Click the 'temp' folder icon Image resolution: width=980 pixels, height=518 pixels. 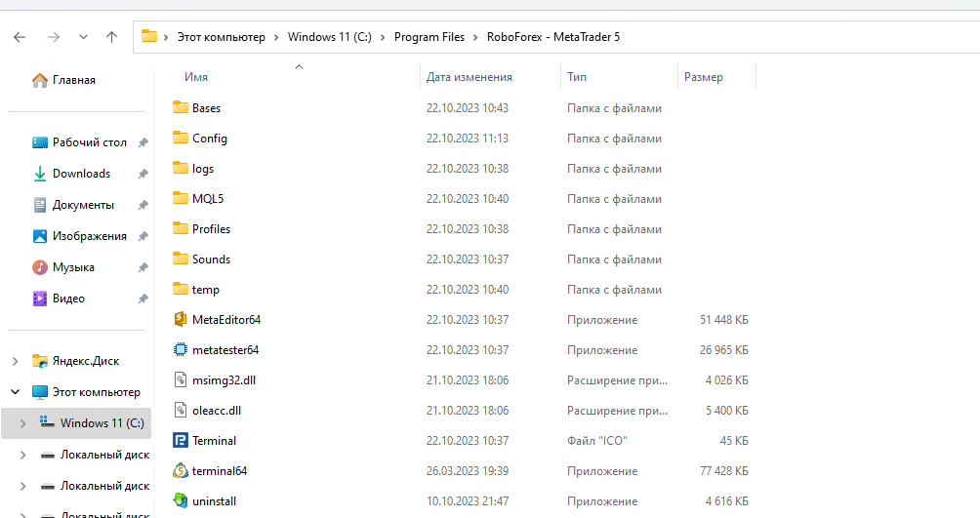(x=180, y=289)
